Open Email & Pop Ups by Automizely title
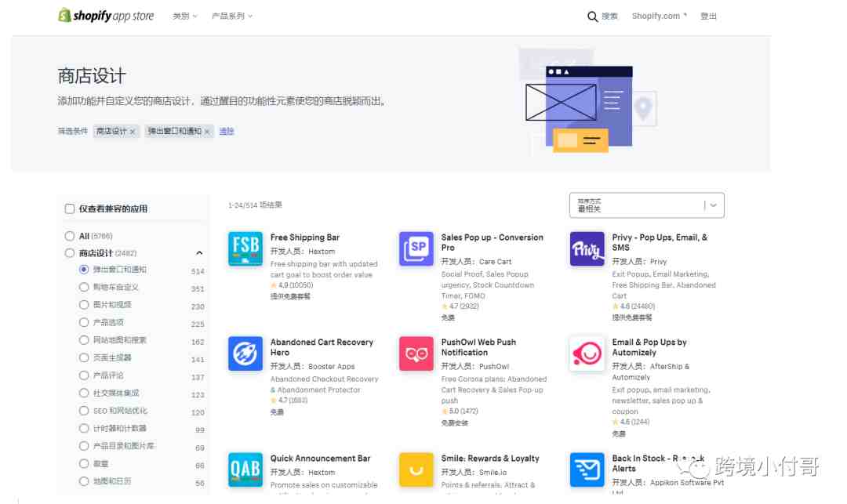The image size is (847, 504). pos(649,347)
